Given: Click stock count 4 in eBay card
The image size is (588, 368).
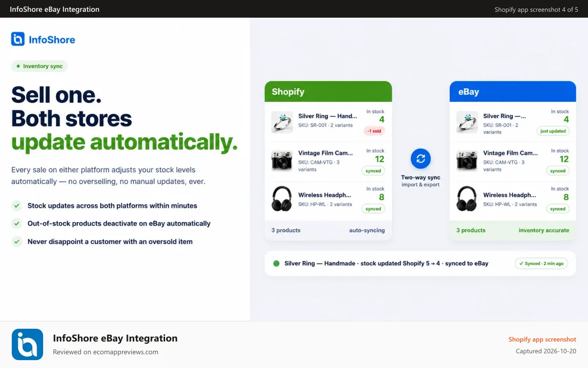Looking at the screenshot, I should pyautogui.click(x=566, y=120).
